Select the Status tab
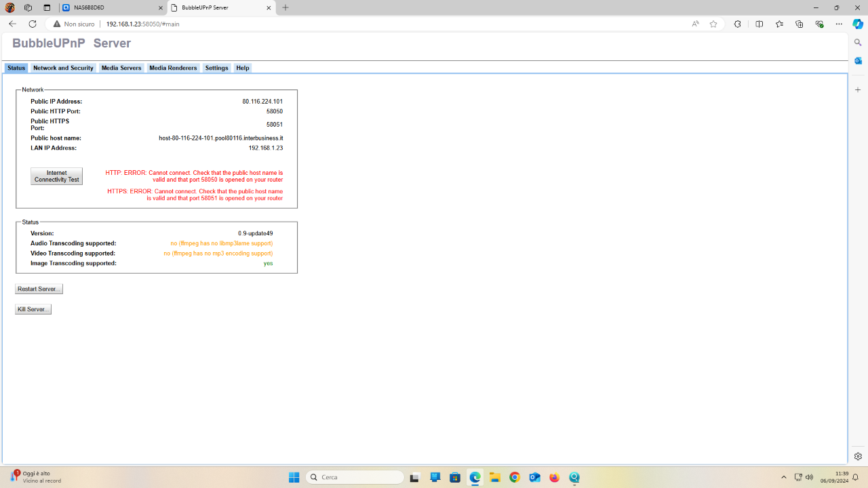 16,68
